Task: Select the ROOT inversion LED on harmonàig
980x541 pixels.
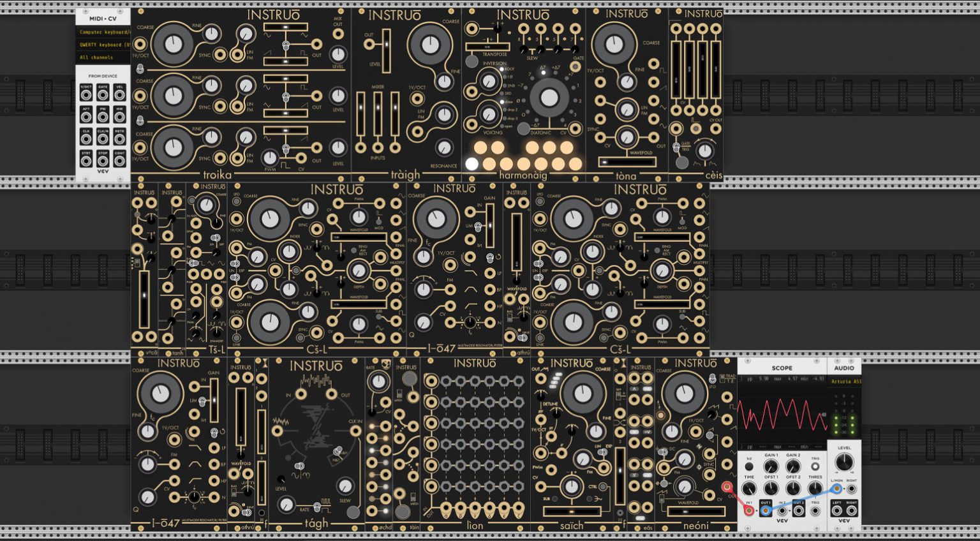Action: (502, 68)
